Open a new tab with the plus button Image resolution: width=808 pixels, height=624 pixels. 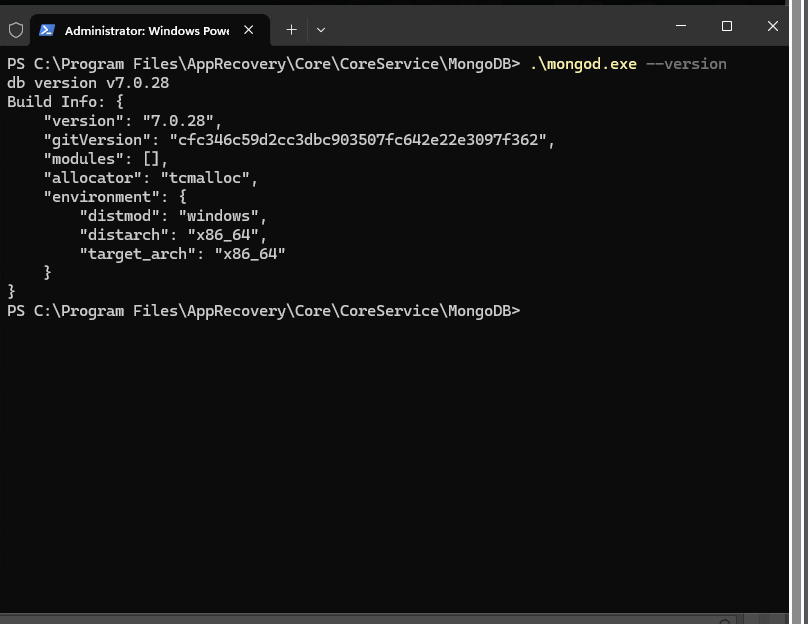click(291, 30)
